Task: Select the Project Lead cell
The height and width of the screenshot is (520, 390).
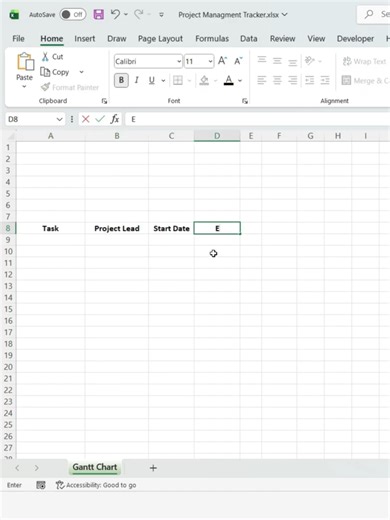Action: click(117, 229)
